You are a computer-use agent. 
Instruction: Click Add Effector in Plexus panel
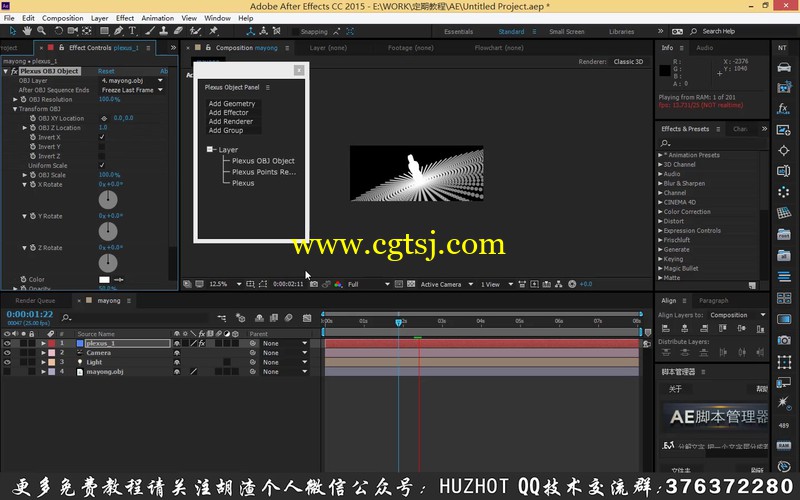[x=229, y=112]
